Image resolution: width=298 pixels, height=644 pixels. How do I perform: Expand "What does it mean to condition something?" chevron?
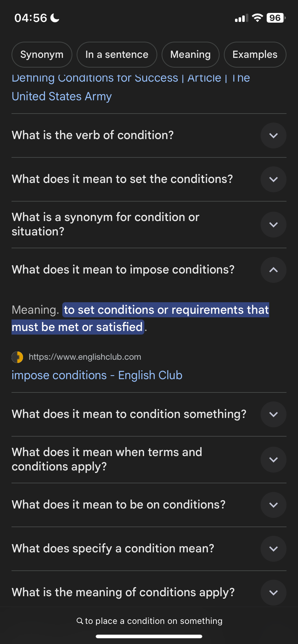point(274,414)
